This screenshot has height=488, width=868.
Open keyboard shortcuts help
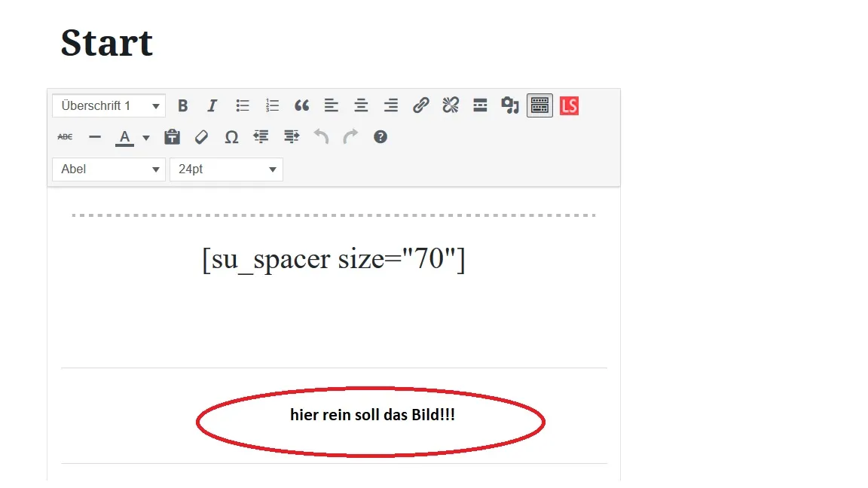click(x=381, y=136)
